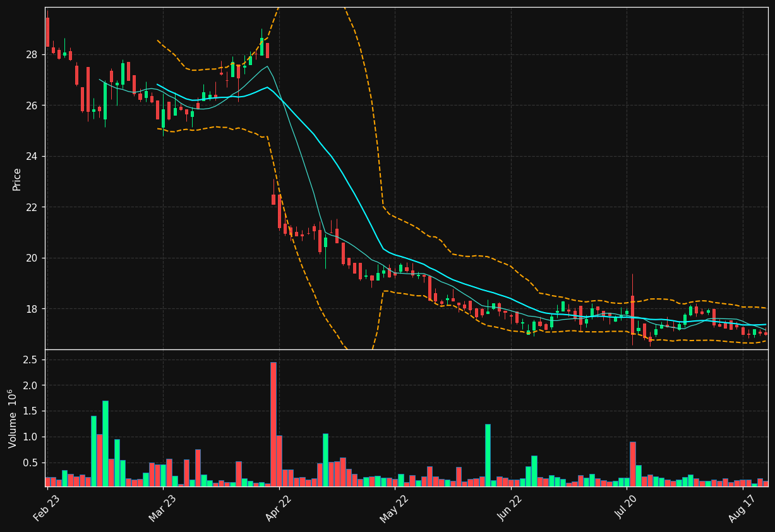
Task: Click the volume axis tick label 0.5
Action: [x=31, y=463]
